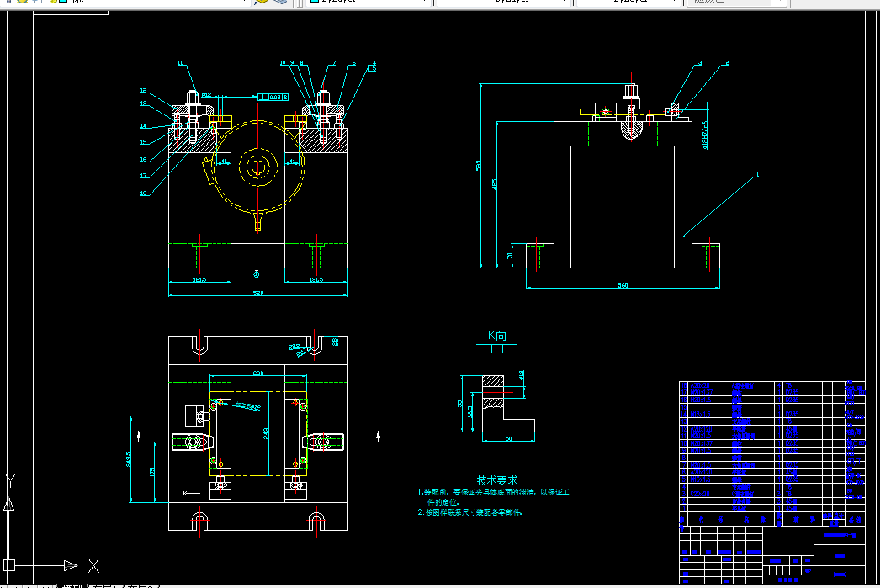Viewport: 880px width, 588px height.
Task: Select the datum B symbol in front view
Action: [257, 273]
